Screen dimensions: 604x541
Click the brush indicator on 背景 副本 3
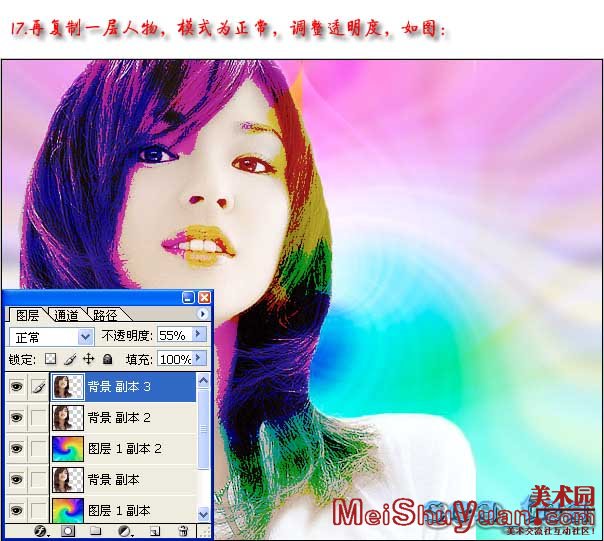(x=39, y=386)
